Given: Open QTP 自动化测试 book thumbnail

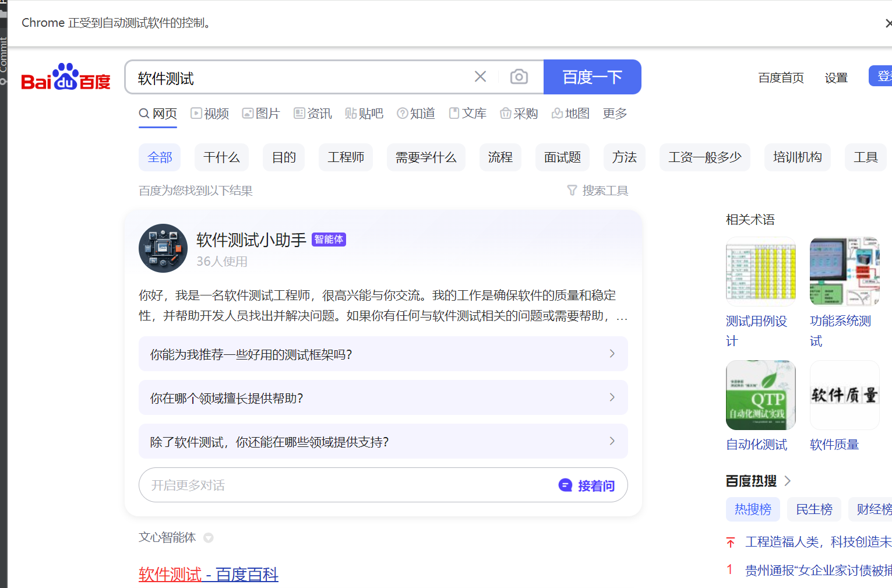Looking at the screenshot, I should 761,395.
